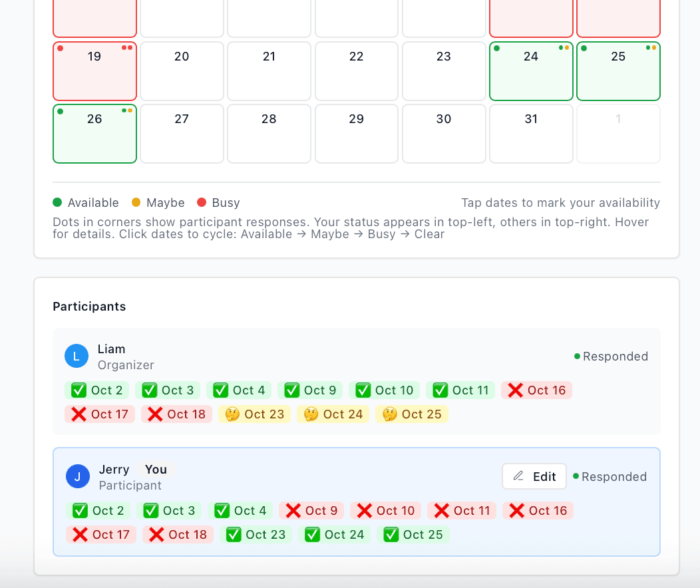Click the yellow Maybe legend dot
The height and width of the screenshot is (588, 700).
tap(136, 202)
